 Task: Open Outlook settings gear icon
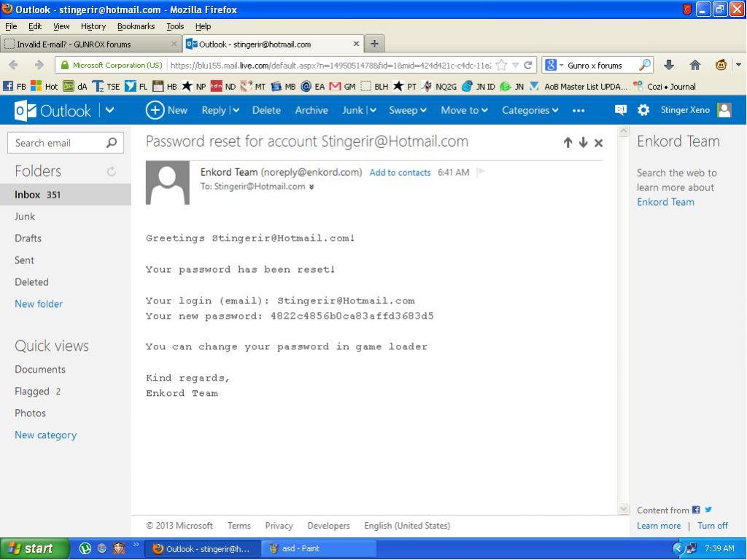[x=643, y=110]
